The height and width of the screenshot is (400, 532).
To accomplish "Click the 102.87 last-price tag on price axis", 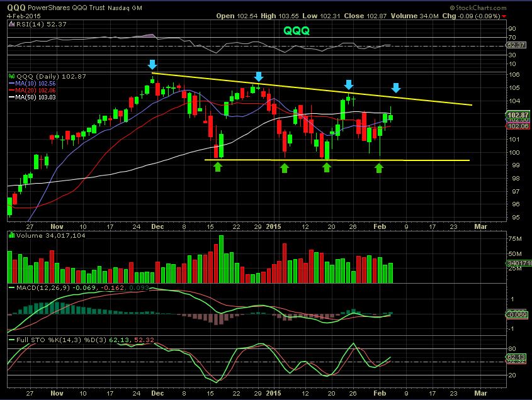I will (518, 115).
